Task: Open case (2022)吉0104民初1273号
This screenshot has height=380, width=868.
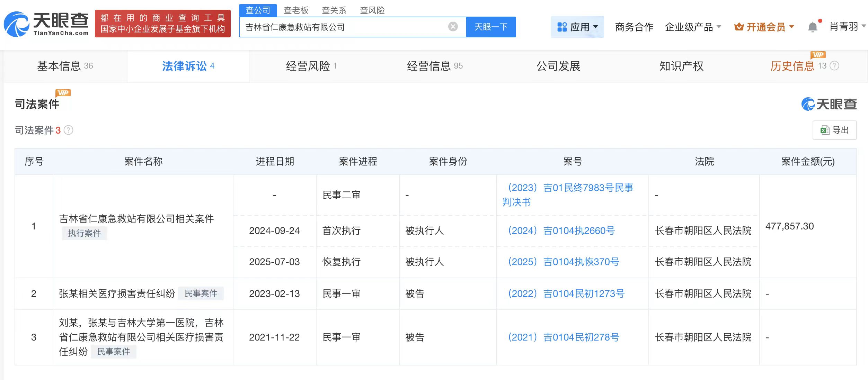Action: (566, 293)
